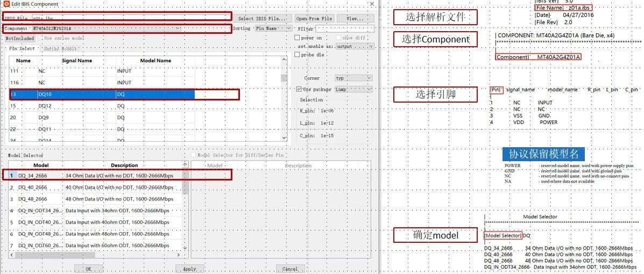Open the Component dropdown
Viewport: 644px width, 274px height.
click(x=107, y=28)
